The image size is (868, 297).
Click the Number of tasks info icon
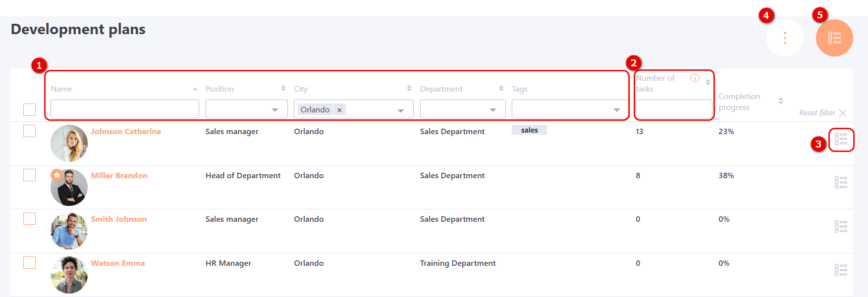695,78
